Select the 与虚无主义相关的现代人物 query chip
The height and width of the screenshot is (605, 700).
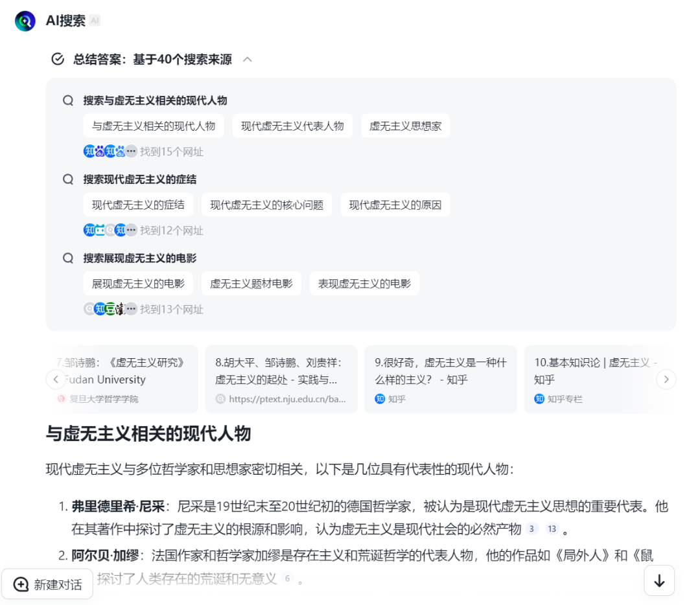(154, 126)
